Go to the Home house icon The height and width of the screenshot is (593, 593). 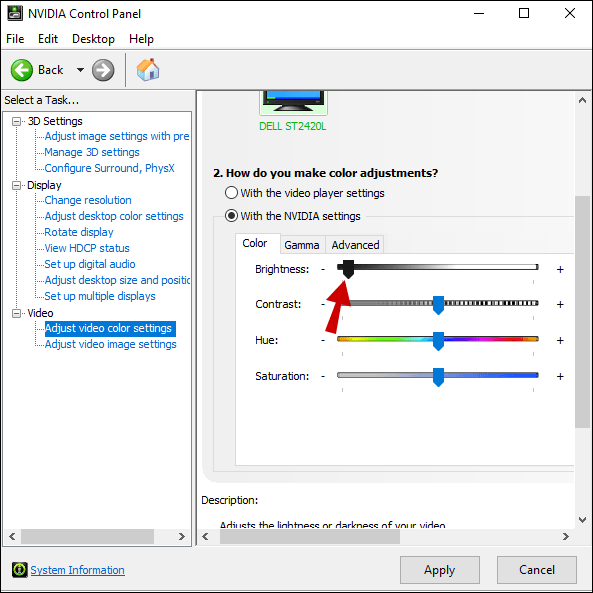click(148, 70)
